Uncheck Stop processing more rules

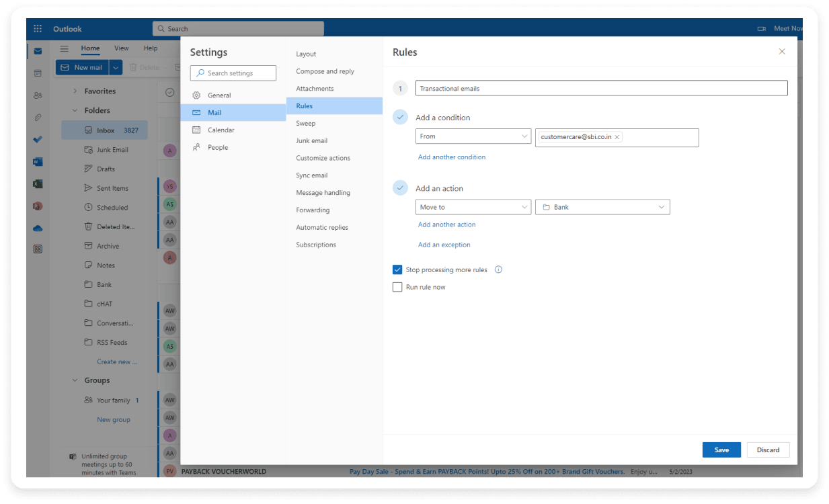click(397, 269)
